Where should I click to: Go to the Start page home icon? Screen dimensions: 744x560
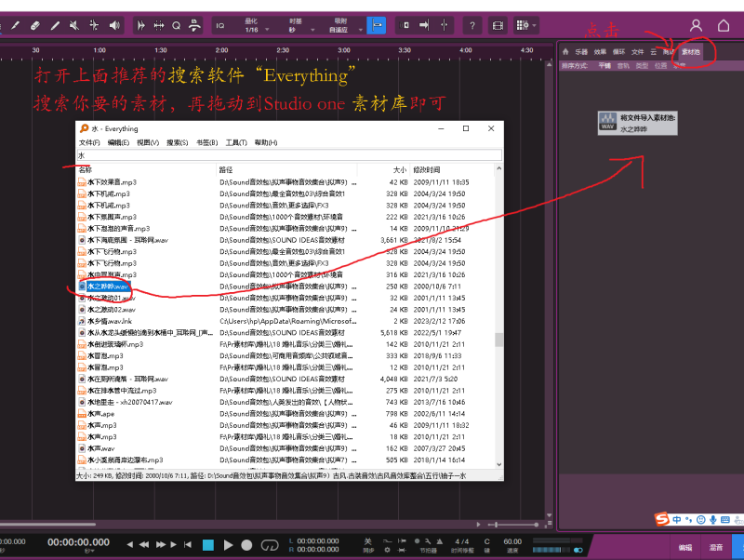[724, 25]
